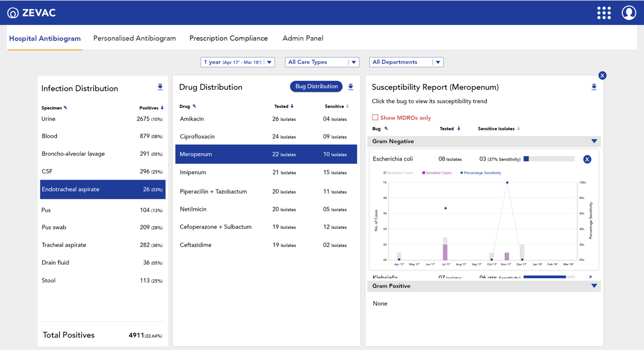Open the 1 year date range dropdown
Screen dimensions: 644x350
coord(237,62)
